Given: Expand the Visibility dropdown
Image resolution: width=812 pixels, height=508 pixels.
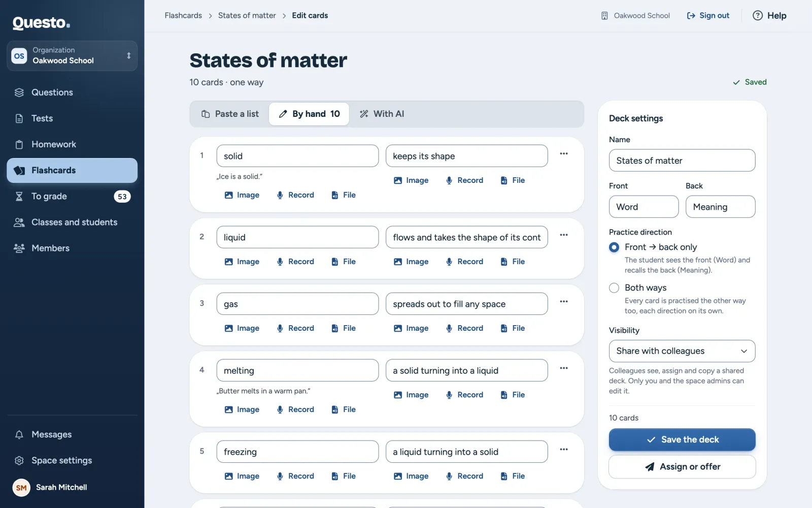Looking at the screenshot, I should coord(682,351).
